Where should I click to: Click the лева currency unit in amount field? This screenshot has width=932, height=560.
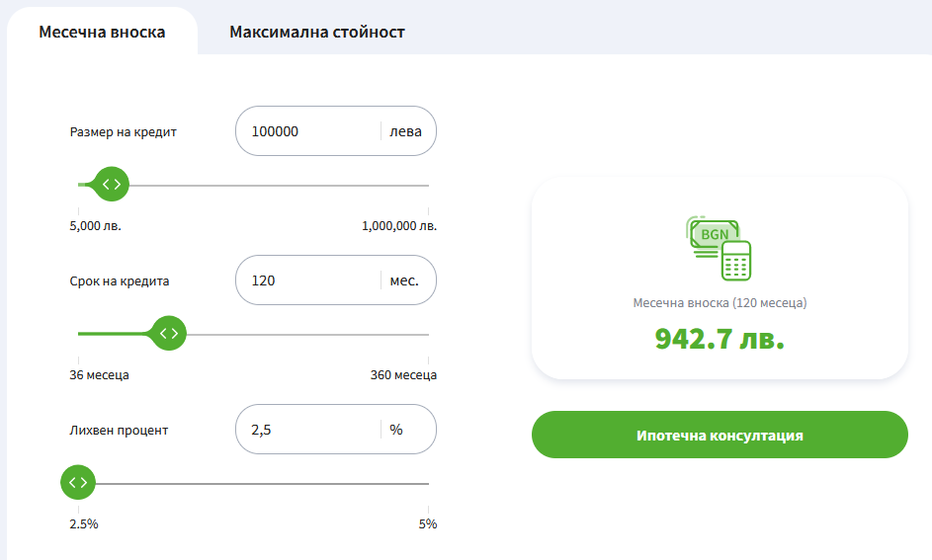tap(405, 131)
